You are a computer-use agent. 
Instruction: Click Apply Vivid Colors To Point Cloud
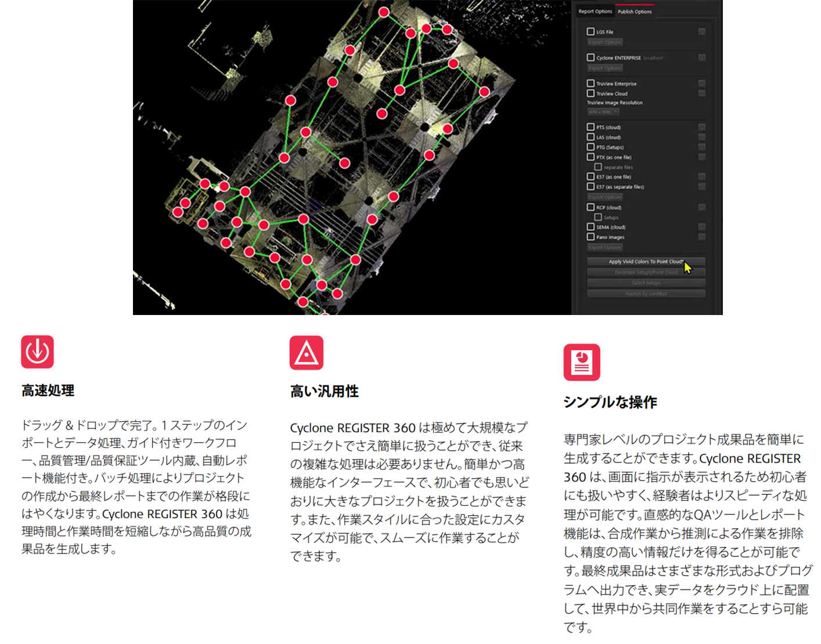point(646,262)
